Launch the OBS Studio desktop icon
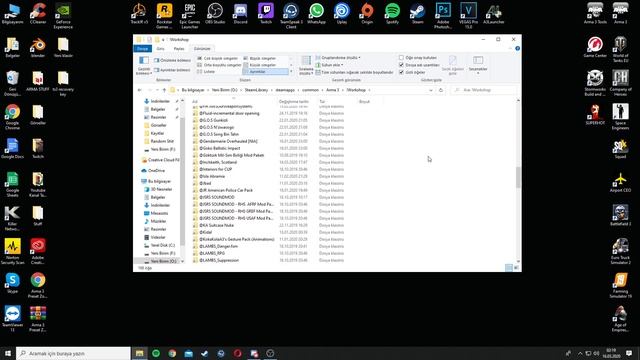640x360 pixels. (215, 13)
